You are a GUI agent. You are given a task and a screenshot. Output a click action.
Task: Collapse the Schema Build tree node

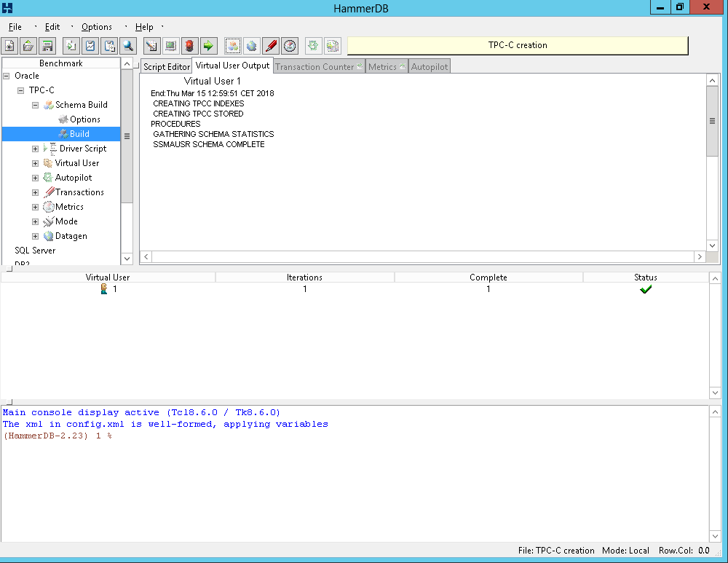pyautogui.click(x=35, y=105)
